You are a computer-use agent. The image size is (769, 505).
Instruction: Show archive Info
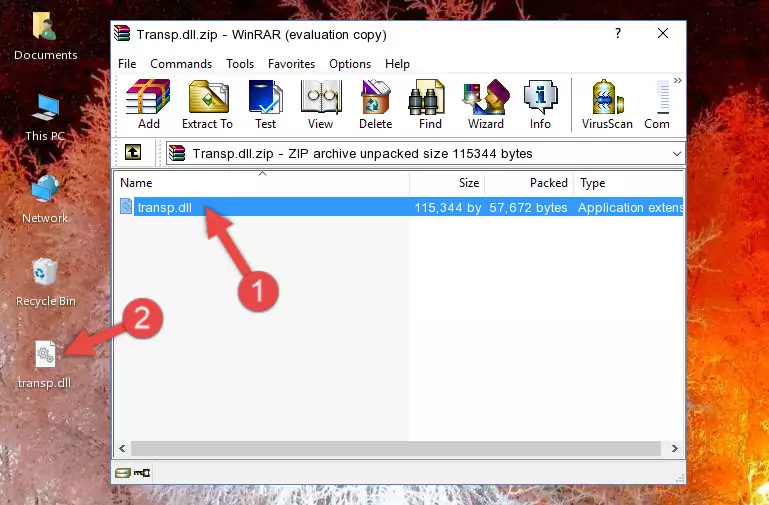[x=540, y=104]
